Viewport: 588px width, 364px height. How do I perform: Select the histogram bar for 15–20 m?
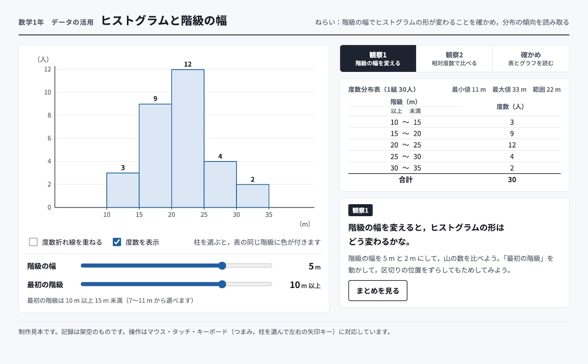(155, 156)
